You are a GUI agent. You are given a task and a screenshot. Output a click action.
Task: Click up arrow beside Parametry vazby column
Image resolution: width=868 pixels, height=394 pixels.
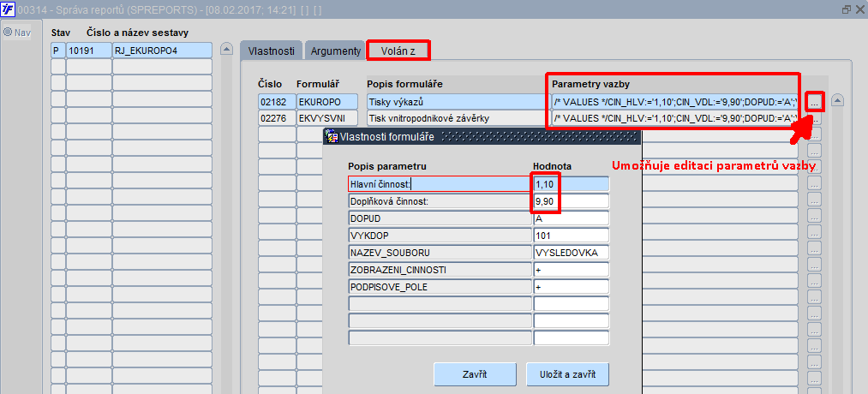coord(838,101)
